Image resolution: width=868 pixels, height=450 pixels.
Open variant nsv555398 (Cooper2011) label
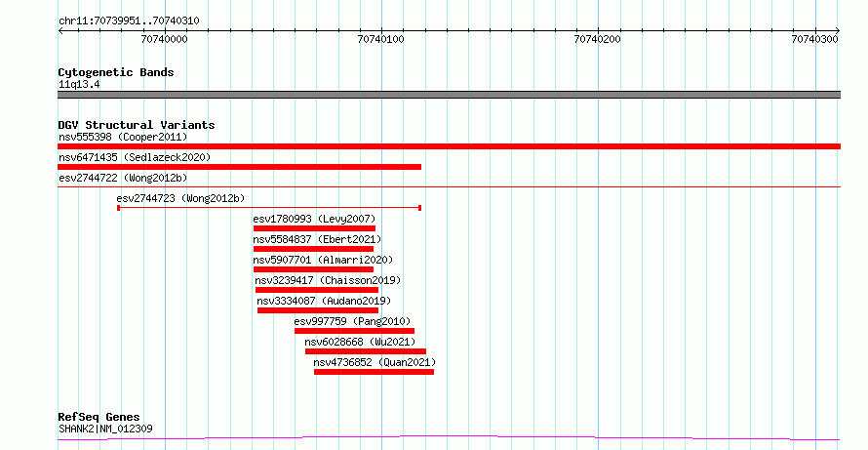tap(123, 137)
